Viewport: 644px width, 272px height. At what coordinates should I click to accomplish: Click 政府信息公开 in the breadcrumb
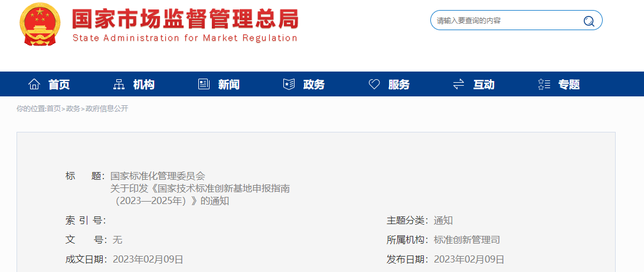tap(107, 109)
